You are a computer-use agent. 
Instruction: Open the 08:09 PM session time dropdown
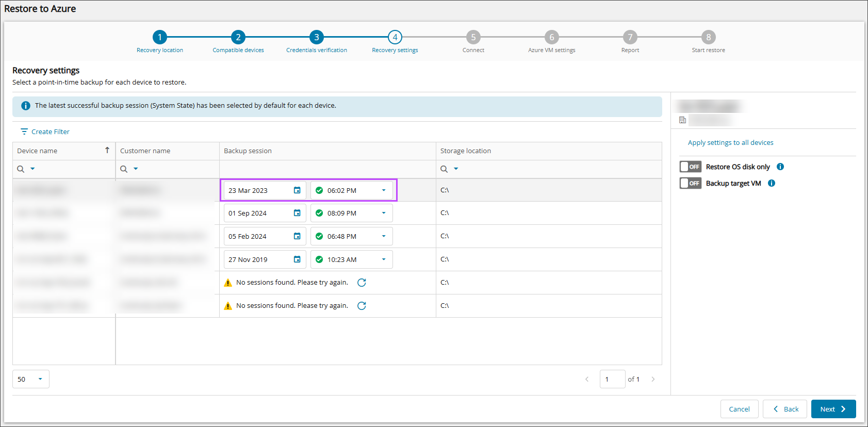click(x=383, y=213)
